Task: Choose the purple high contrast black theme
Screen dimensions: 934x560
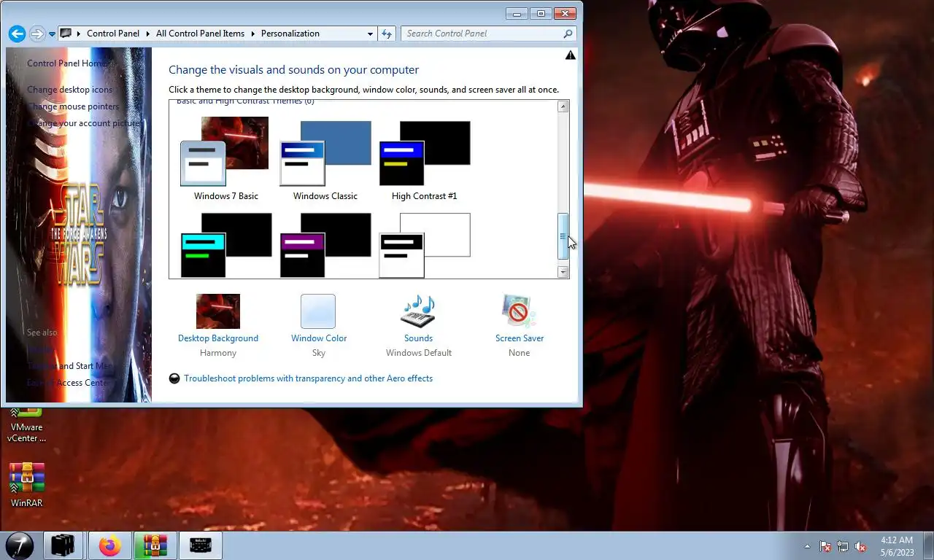Action: [325, 245]
